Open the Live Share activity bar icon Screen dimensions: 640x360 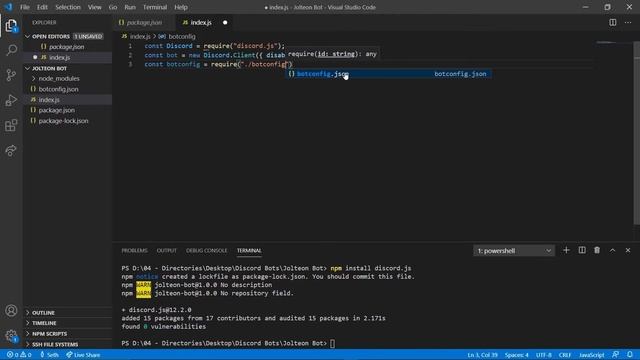11,151
